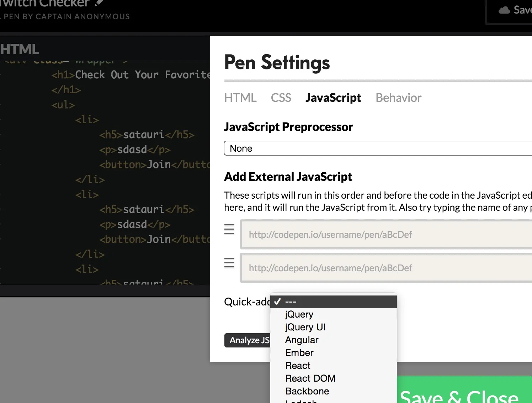
Task: Click the '</h1>' closing tag line
Action: [66, 90]
